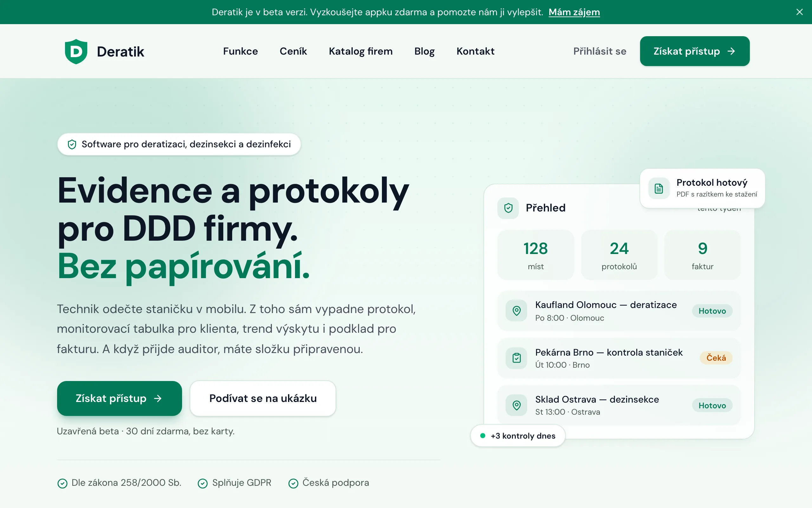Viewport: 812px width, 508px height.
Task: Click the 128 míst stat card
Action: pyautogui.click(x=535, y=255)
